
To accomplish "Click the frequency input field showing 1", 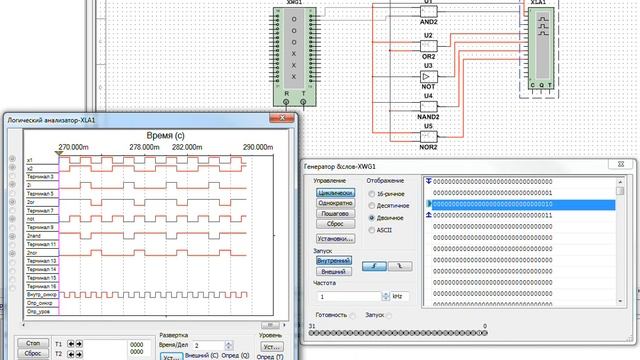I will point(349,296).
